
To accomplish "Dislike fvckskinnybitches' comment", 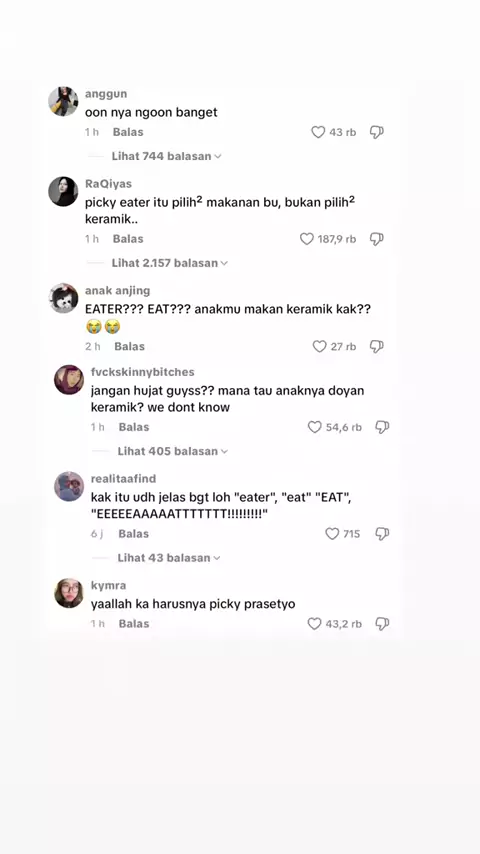I will coord(382,427).
